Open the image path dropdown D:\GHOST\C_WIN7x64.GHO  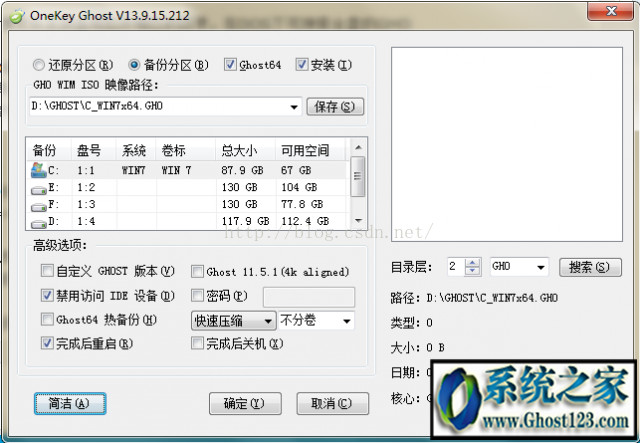tap(293, 107)
